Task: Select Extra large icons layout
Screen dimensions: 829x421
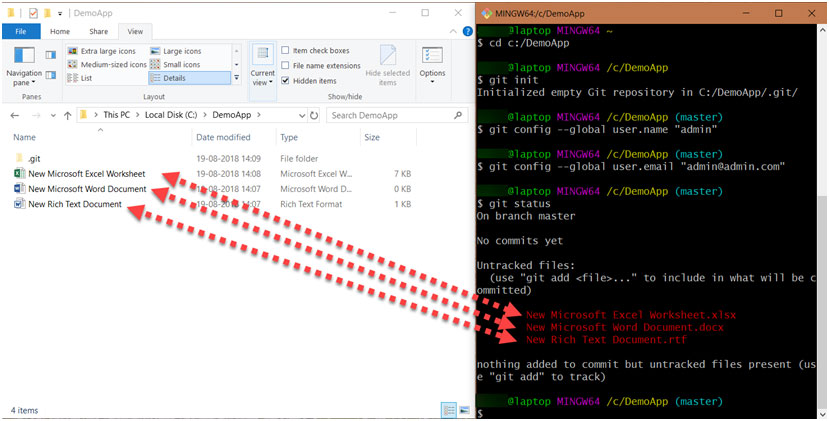Action: point(105,51)
